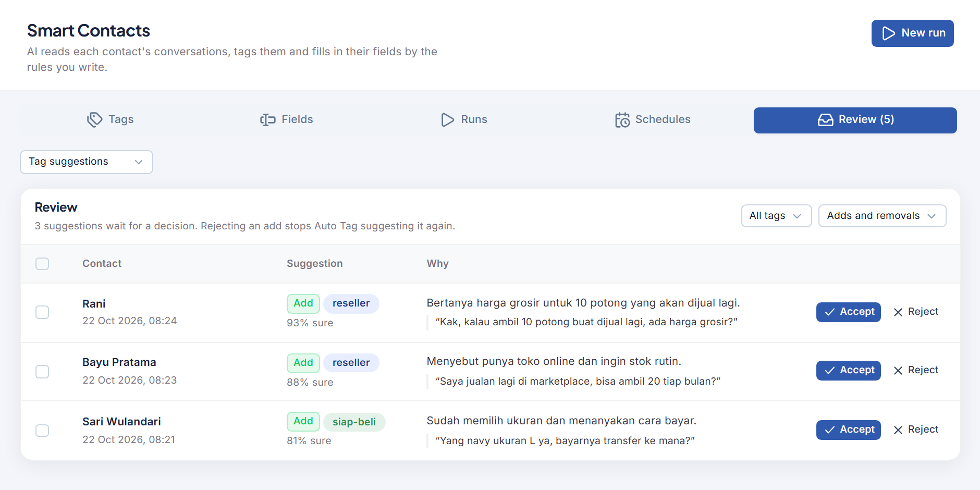Open the All tags filter

pyautogui.click(x=776, y=216)
